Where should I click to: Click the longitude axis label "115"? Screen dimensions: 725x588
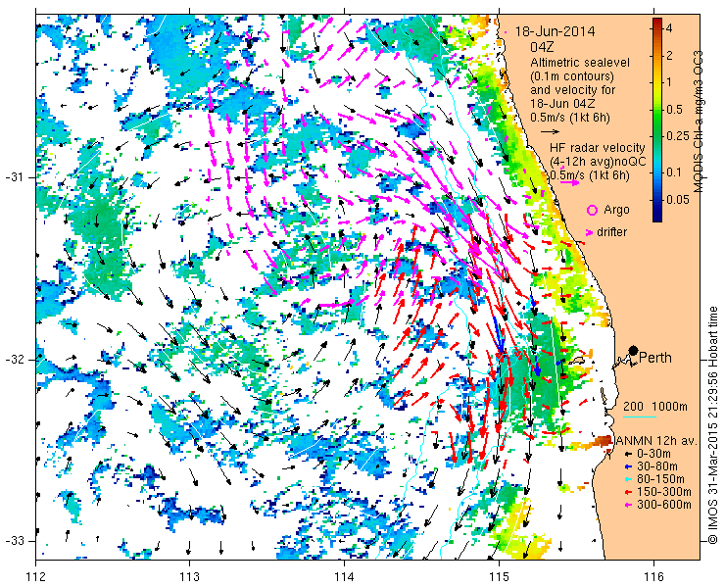[x=499, y=577]
